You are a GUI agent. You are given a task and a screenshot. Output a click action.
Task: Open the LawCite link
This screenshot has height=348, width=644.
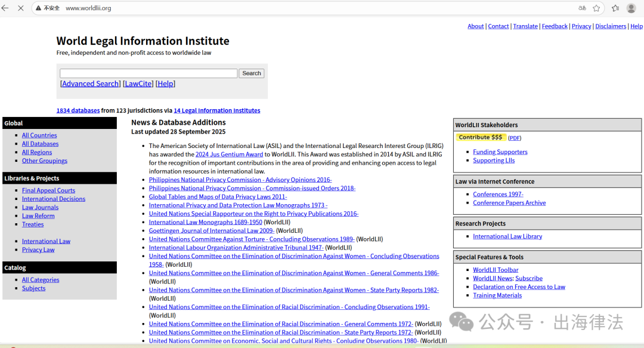[x=138, y=84]
